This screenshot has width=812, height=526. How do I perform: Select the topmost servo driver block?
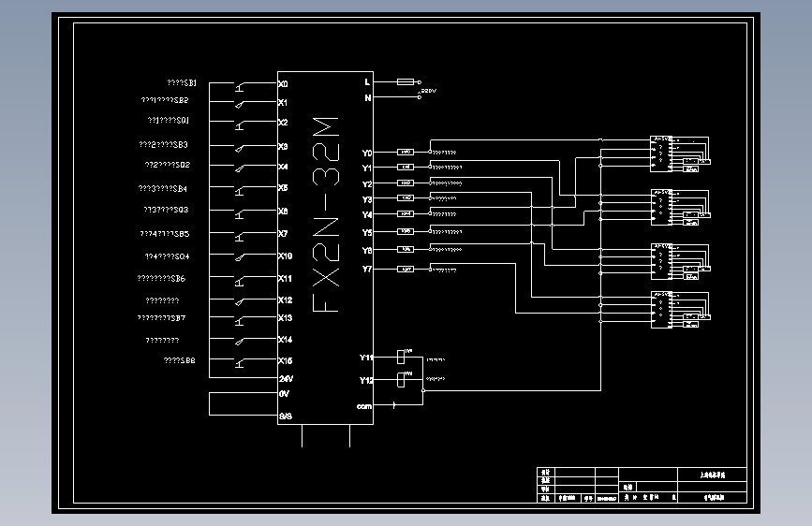(661, 153)
